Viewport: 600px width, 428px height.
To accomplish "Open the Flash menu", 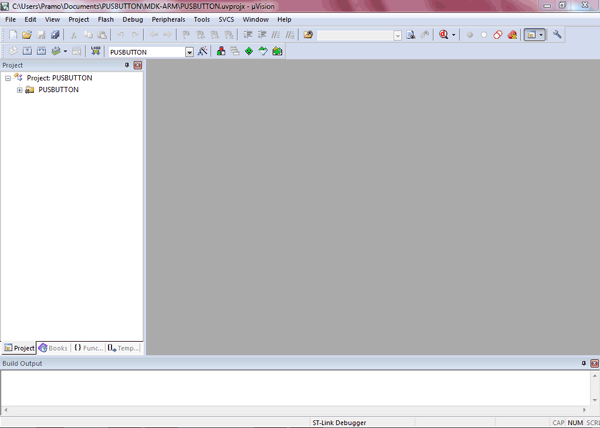I will [x=106, y=20].
